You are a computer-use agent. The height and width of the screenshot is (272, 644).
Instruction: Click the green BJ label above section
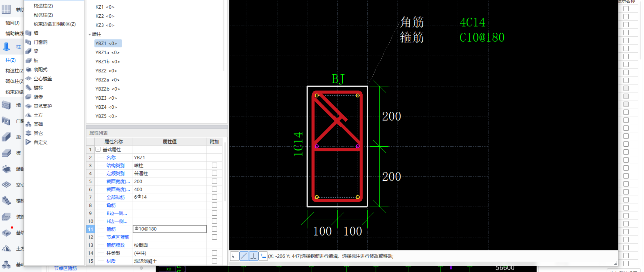(x=338, y=79)
